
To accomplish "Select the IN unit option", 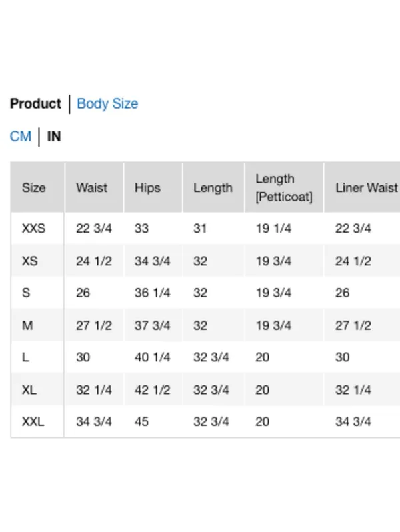I will point(54,137).
